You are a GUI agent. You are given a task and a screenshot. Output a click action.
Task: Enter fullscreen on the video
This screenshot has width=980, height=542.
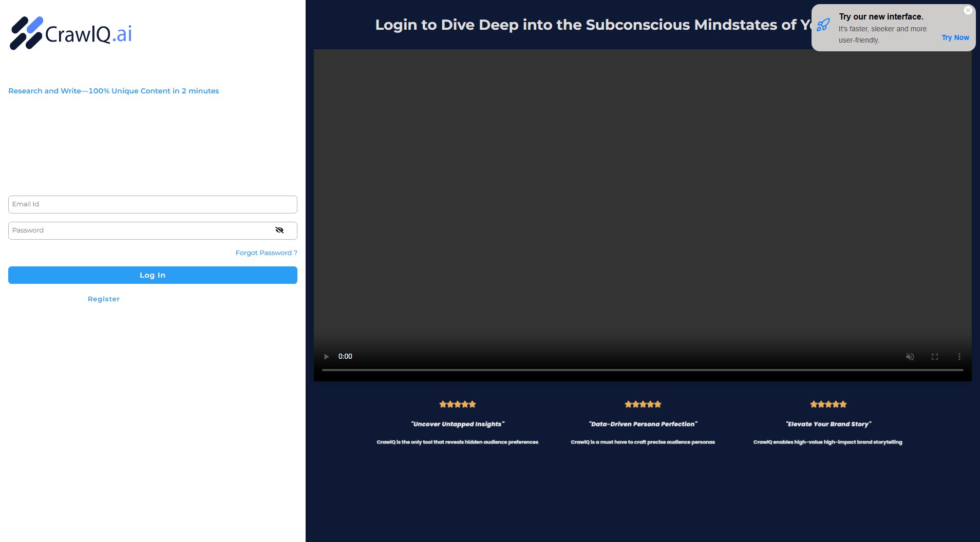(x=935, y=356)
